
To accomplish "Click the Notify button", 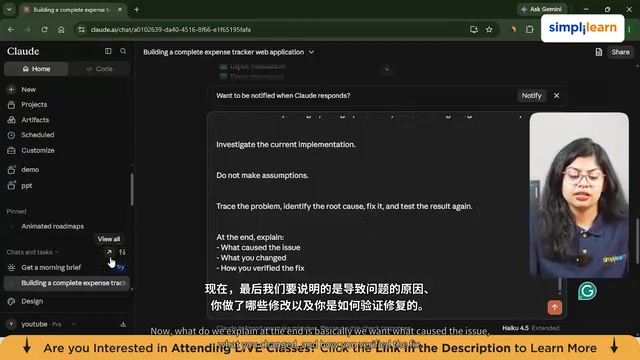I will [531, 96].
